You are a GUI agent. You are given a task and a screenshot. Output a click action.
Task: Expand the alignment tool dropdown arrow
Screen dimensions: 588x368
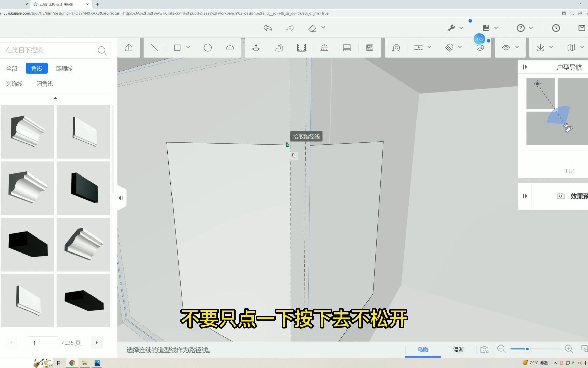pos(429,47)
